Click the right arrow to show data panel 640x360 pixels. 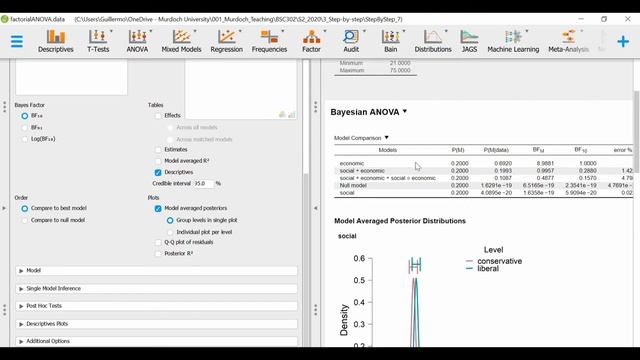[4, 208]
